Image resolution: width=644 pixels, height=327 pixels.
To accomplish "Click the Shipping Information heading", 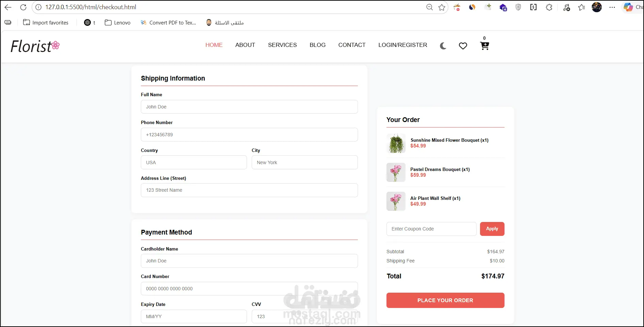I will (173, 78).
